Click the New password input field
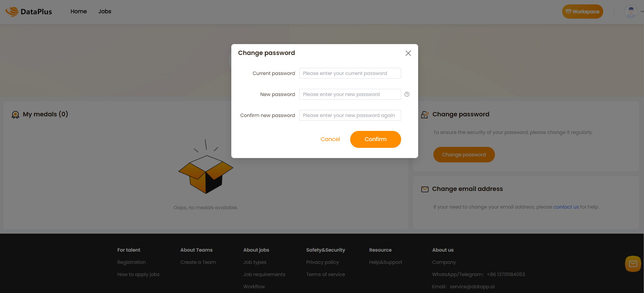The height and width of the screenshot is (293, 644). (350, 94)
